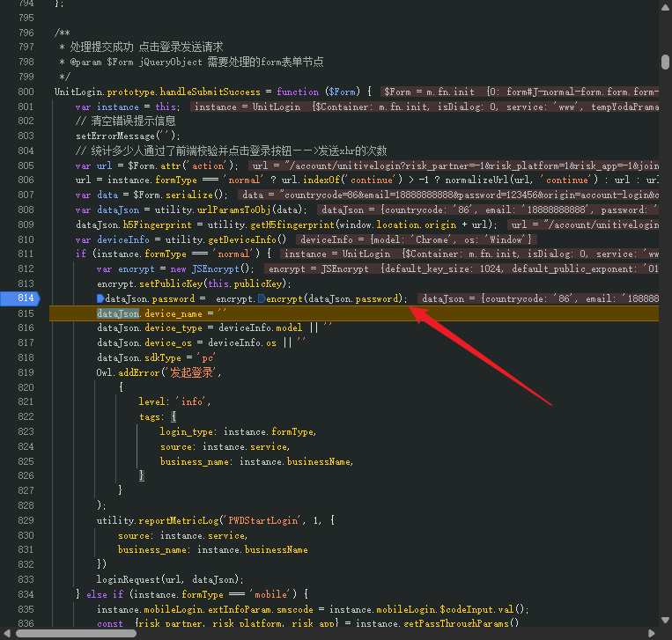Click the handleSubmitSuccess function name

210,92
